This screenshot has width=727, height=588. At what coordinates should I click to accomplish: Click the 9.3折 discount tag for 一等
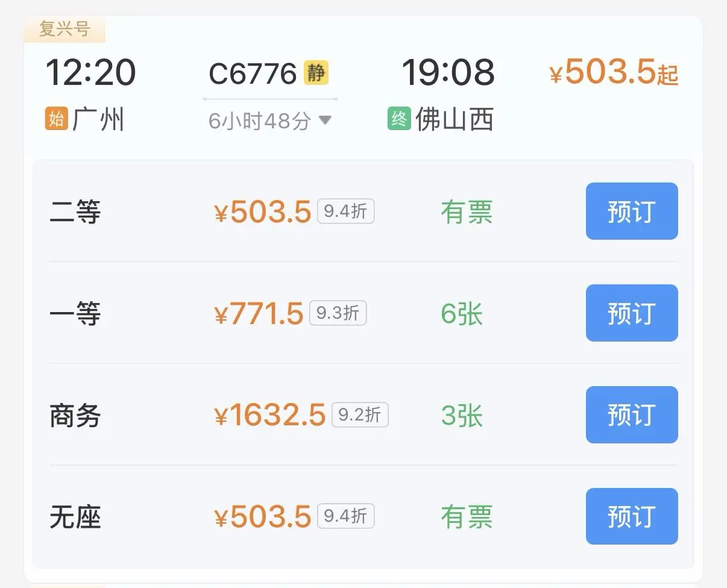[x=338, y=313]
